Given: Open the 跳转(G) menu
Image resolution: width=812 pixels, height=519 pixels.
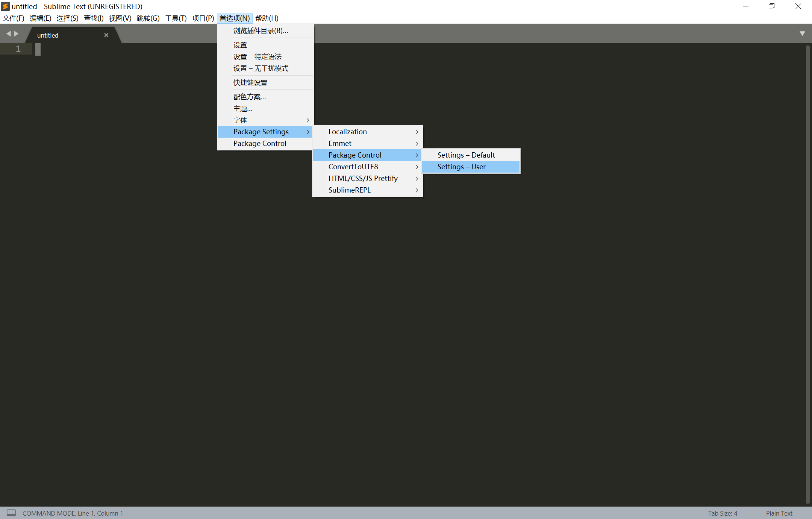Looking at the screenshot, I should click(x=148, y=18).
